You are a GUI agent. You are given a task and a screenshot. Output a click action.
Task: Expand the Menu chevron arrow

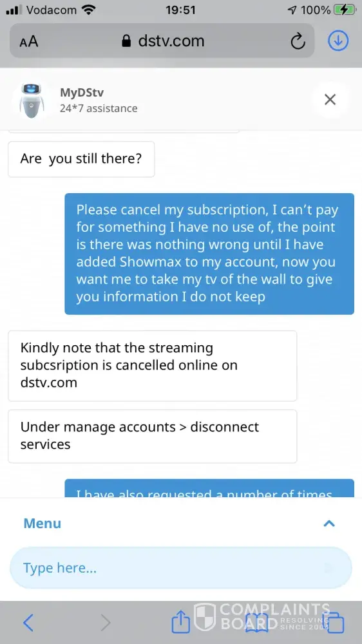click(329, 523)
